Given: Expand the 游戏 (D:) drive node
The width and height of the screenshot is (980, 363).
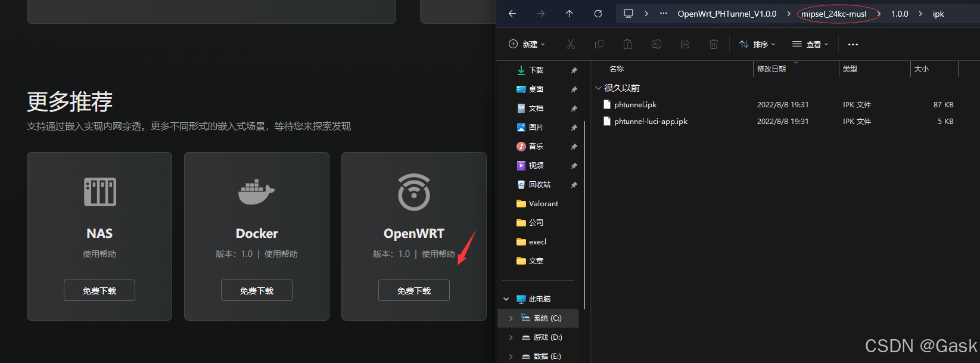Looking at the screenshot, I should pyautogui.click(x=511, y=337).
